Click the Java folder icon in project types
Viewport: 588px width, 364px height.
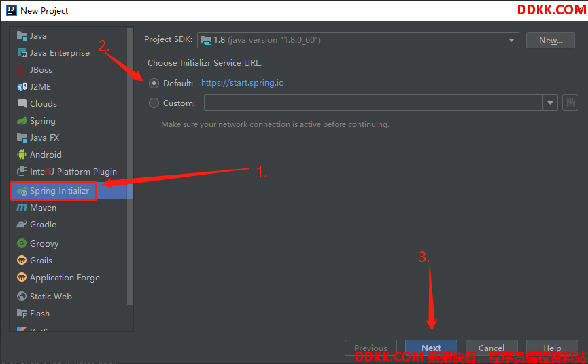[x=22, y=36]
